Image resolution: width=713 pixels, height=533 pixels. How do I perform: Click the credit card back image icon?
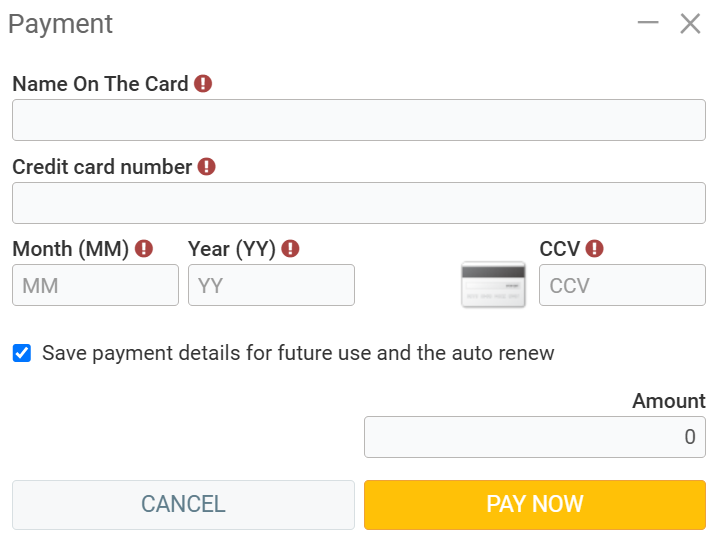(x=493, y=284)
